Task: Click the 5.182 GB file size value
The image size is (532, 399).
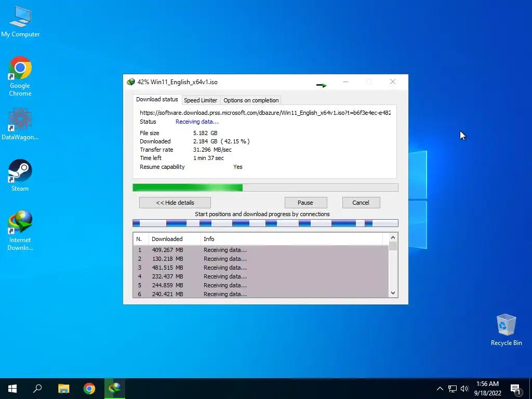Action: click(x=205, y=133)
